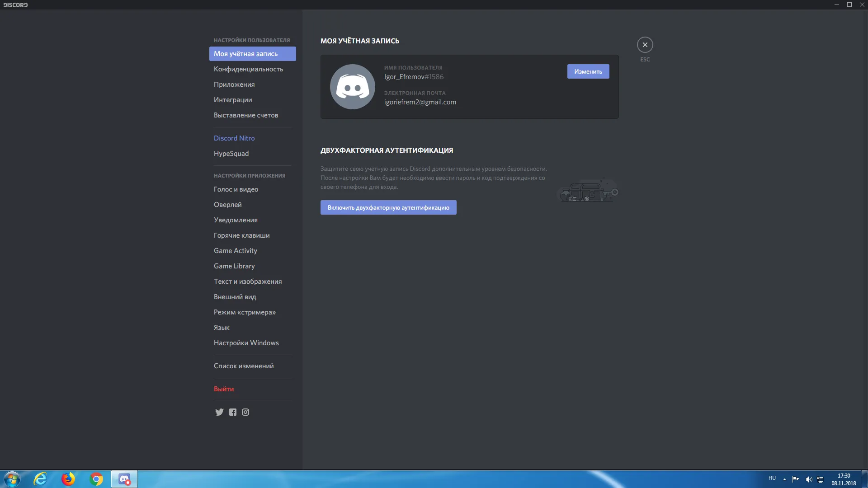Switch the RU keyboard language indicator
The height and width of the screenshot is (488, 868).
point(772,478)
